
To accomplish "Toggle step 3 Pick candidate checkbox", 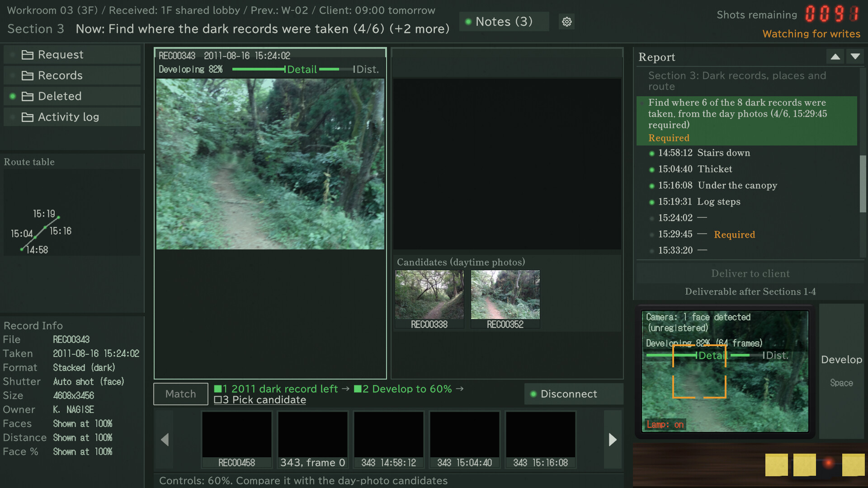I will coord(218,400).
